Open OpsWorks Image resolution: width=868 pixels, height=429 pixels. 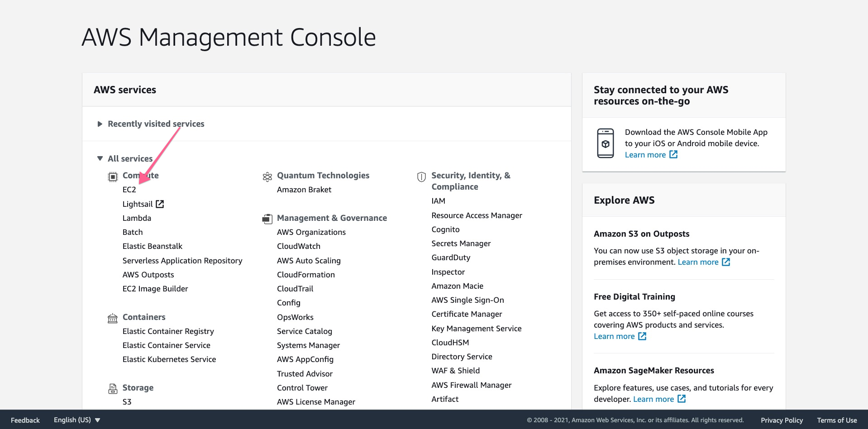point(295,317)
